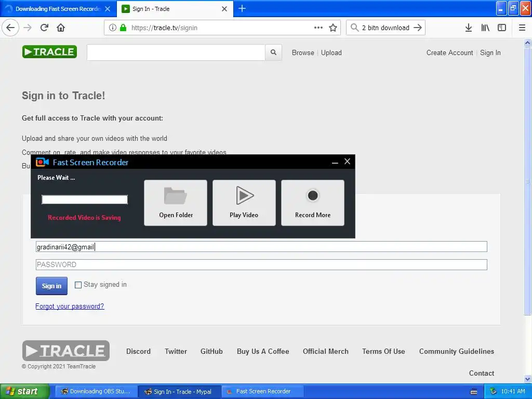
Task: Open the Forgot your password link
Action: [x=70, y=306]
